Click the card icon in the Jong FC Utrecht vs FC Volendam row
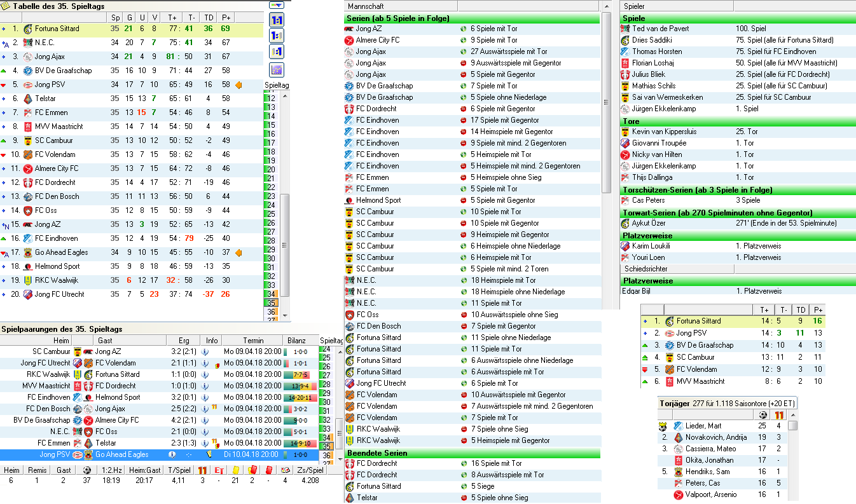This screenshot has height=504, width=856. 216,365
